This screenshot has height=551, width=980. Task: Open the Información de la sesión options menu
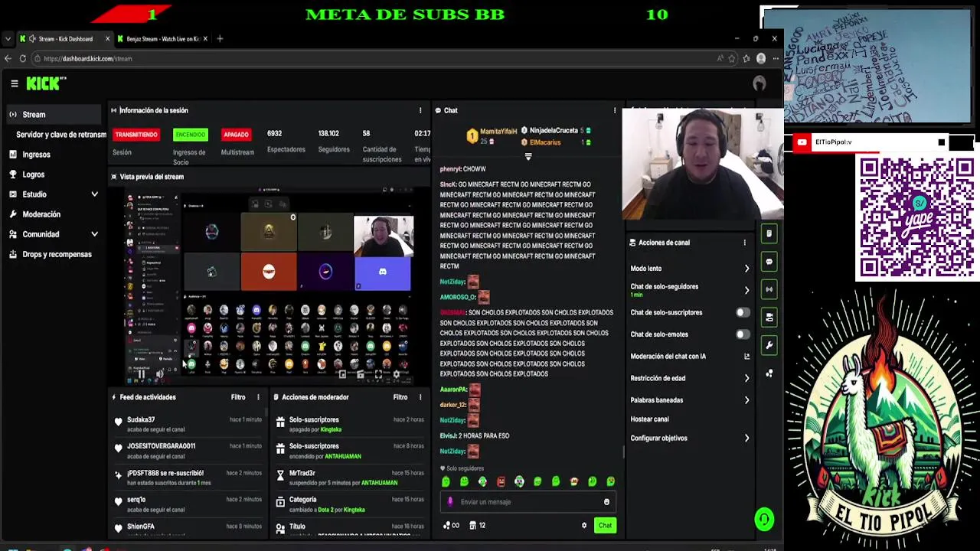click(x=420, y=110)
